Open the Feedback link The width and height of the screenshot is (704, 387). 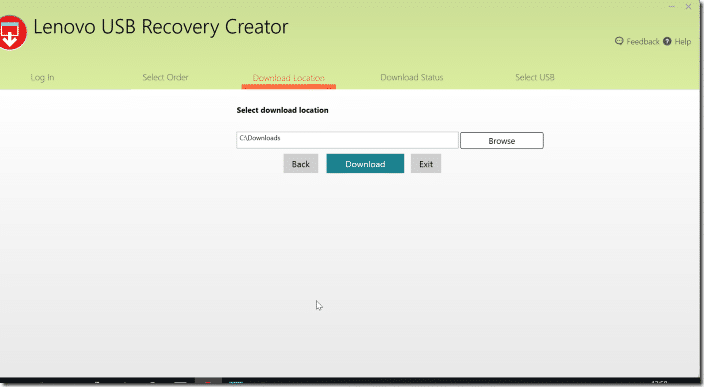(x=642, y=42)
